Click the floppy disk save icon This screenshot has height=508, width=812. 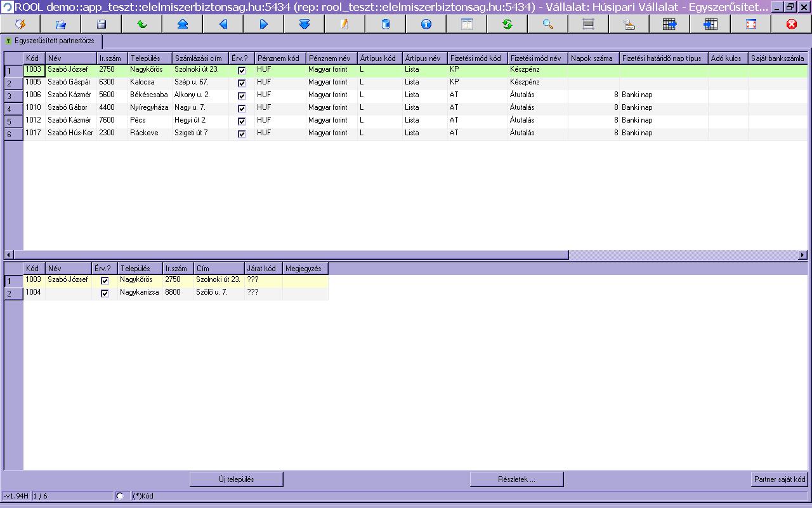(x=101, y=24)
